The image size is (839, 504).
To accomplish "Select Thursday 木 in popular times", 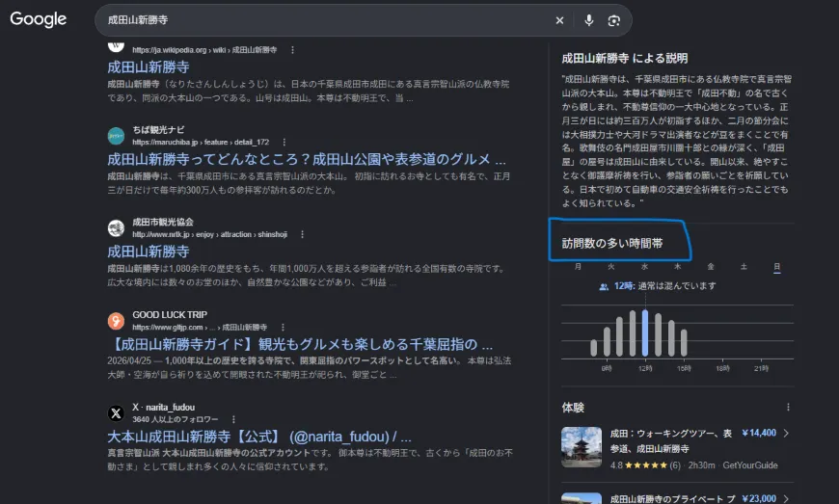I will pyautogui.click(x=677, y=266).
